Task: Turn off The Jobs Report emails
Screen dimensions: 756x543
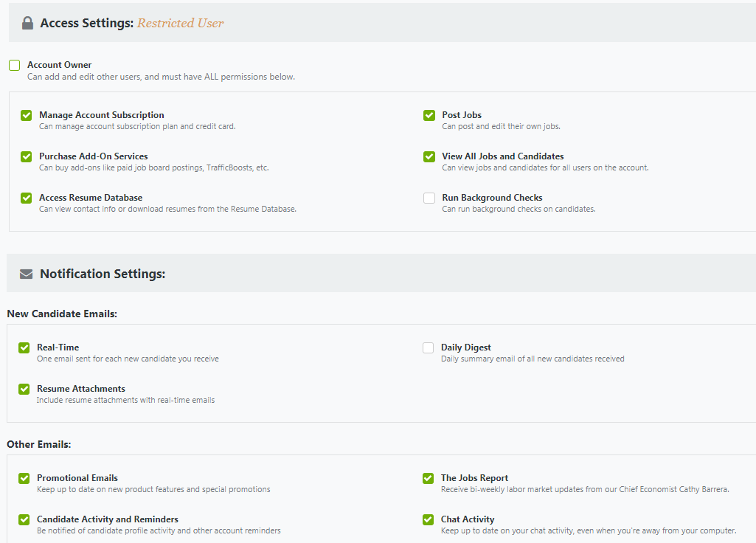Action: point(429,478)
